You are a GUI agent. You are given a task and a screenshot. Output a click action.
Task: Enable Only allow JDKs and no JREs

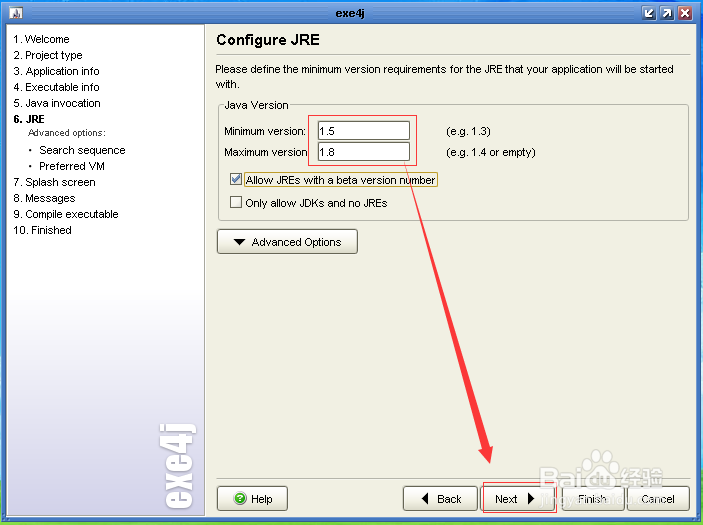coord(236,202)
